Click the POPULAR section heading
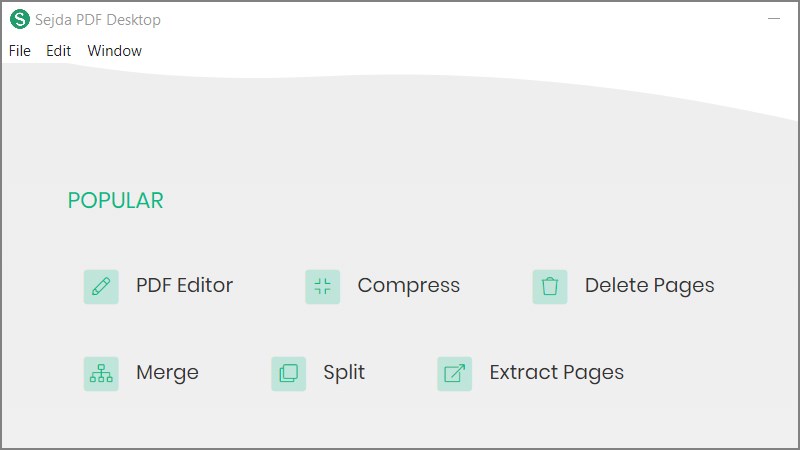Viewport: 800px width, 450px height. [x=115, y=201]
